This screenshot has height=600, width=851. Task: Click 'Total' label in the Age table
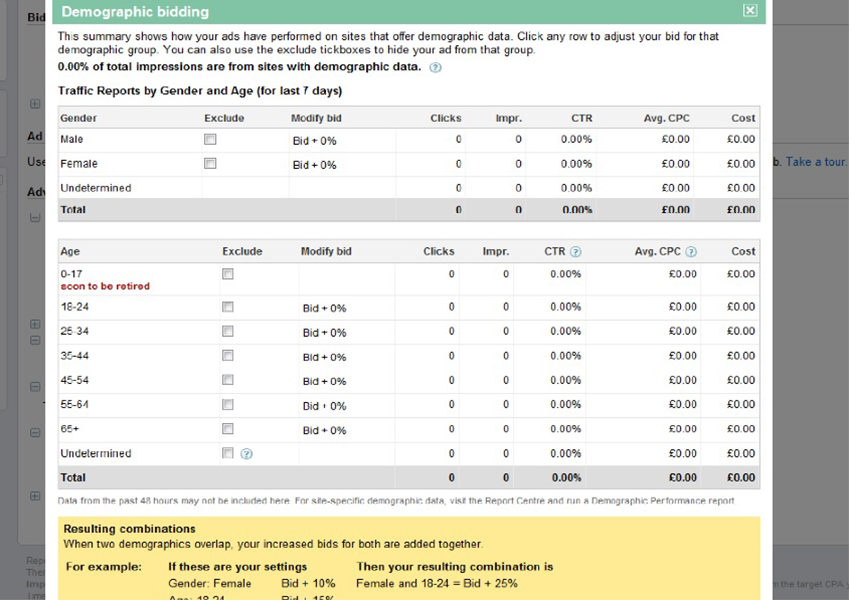73,477
